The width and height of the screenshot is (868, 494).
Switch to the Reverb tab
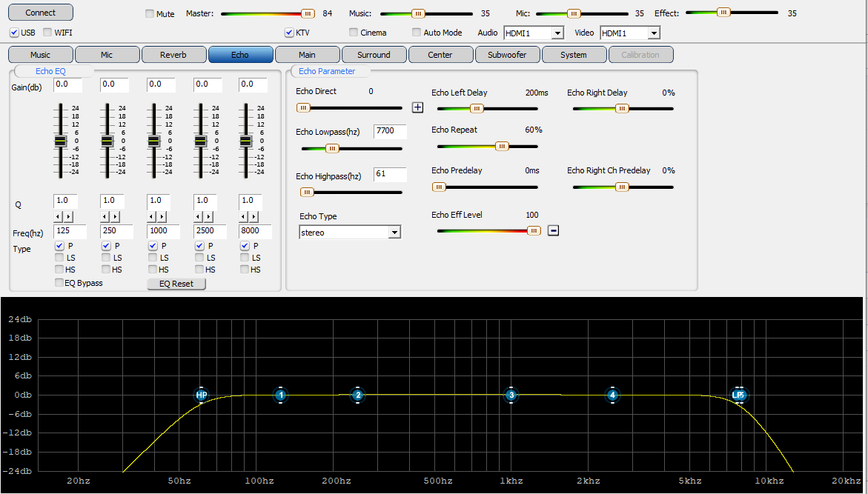pos(173,55)
